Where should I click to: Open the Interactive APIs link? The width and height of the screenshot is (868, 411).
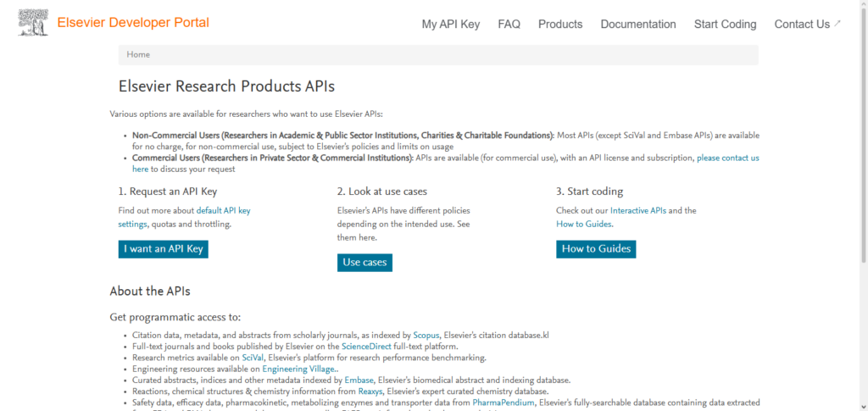638,210
